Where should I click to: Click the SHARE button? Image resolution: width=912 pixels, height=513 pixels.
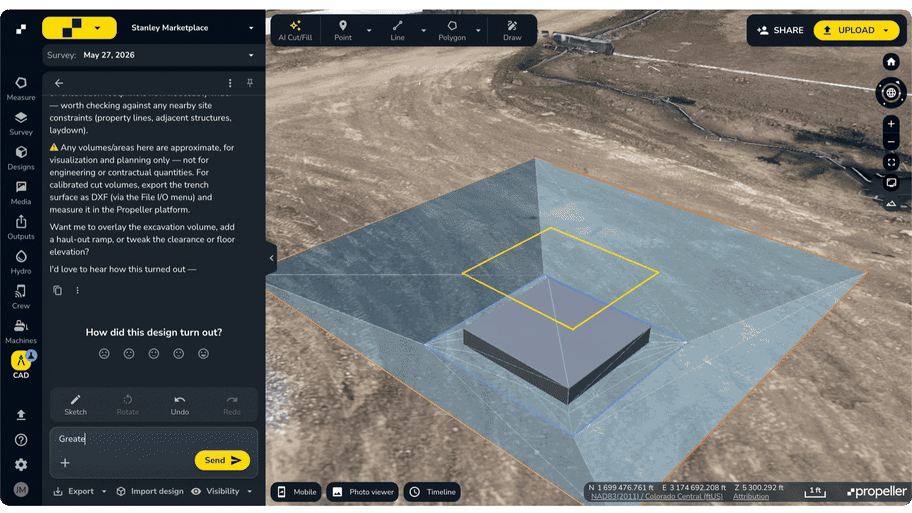780,30
